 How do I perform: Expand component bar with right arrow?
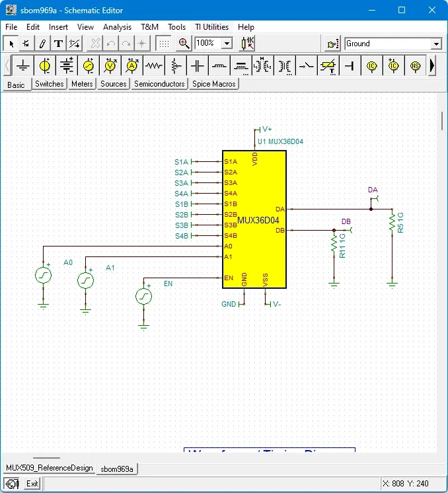pyautogui.click(x=432, y=65)
